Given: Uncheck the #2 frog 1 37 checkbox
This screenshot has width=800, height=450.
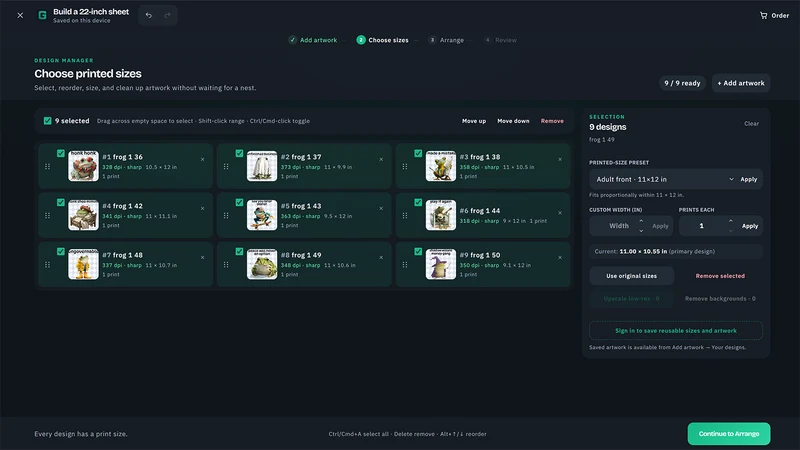Looking at the screenshot, I should click(239, 153).
